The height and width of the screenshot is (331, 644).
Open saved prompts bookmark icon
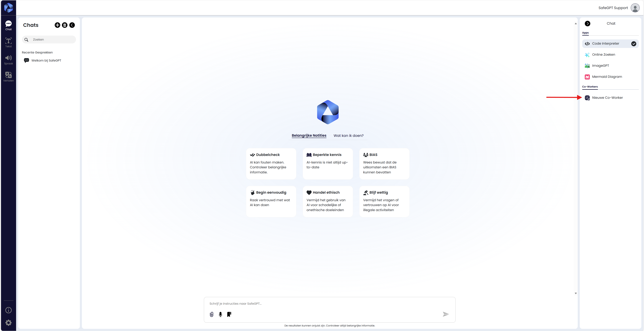tap(229, 314)
